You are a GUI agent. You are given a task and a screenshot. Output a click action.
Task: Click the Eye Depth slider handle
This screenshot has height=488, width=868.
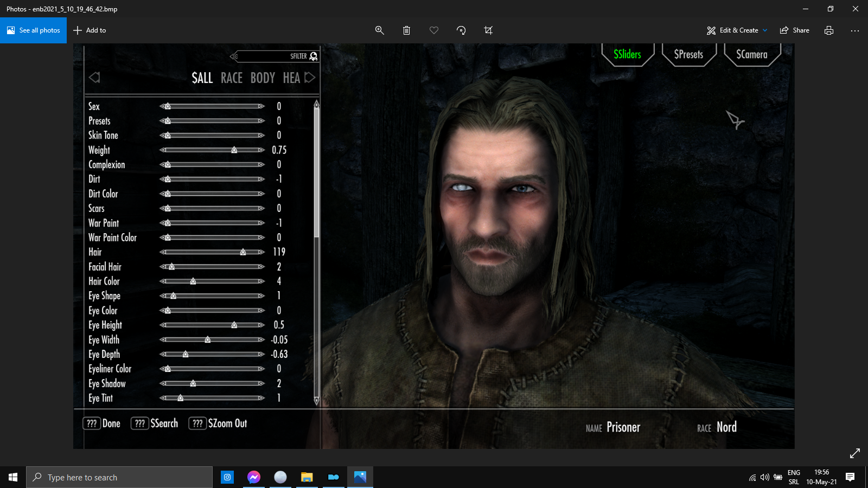[x=186, y=355]
